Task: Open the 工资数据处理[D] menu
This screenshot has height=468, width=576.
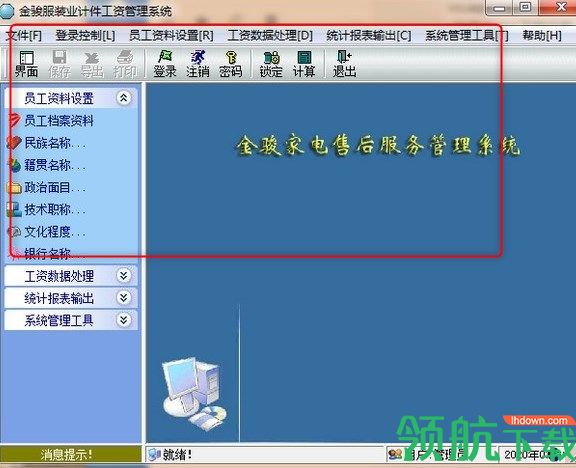Action: (x=270, y=36)
